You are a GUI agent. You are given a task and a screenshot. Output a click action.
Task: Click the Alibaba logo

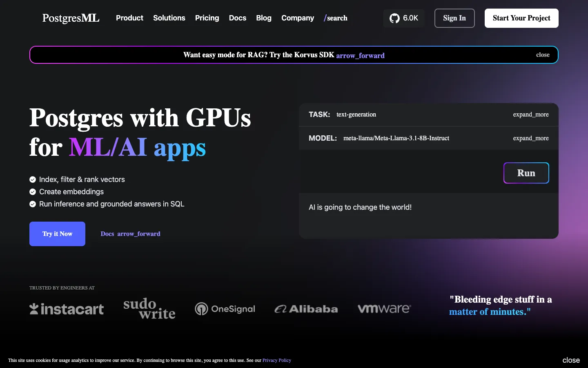(306, 309)
